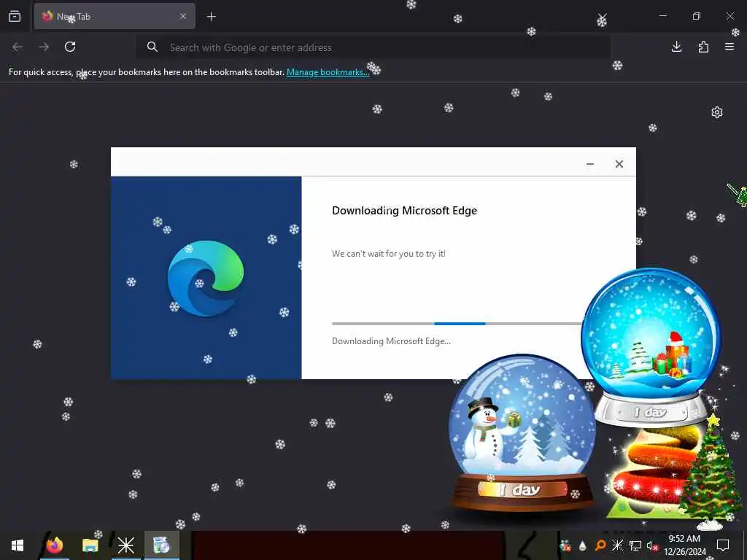The image size is (747, 560).
Task: Close the New Tab tab
Action: [183, 16]
